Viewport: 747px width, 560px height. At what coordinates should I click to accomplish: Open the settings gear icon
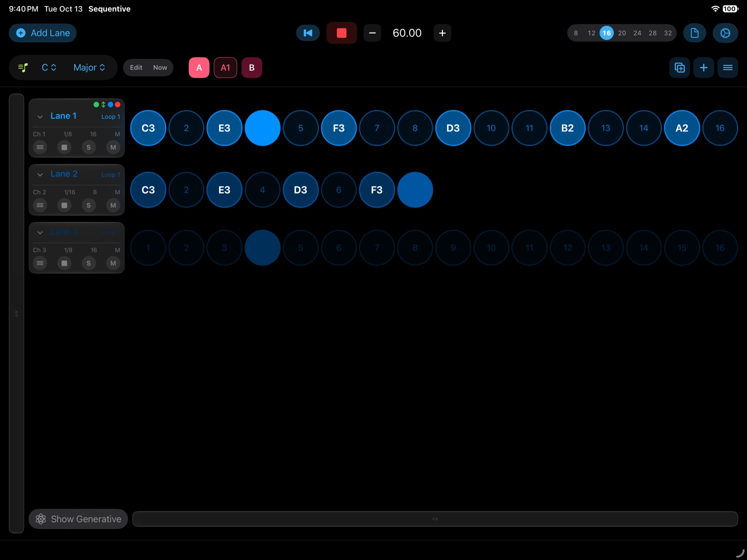click(725, 33)
